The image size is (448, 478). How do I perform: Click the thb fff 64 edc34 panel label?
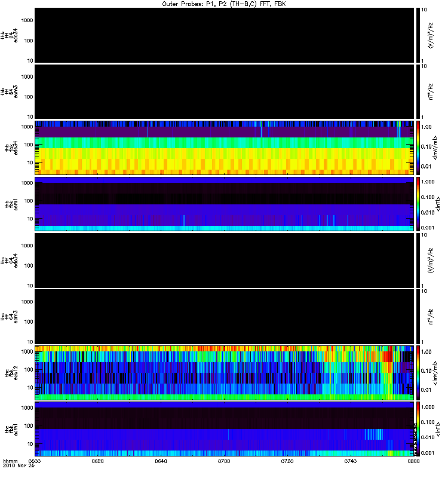click(9, 35)
